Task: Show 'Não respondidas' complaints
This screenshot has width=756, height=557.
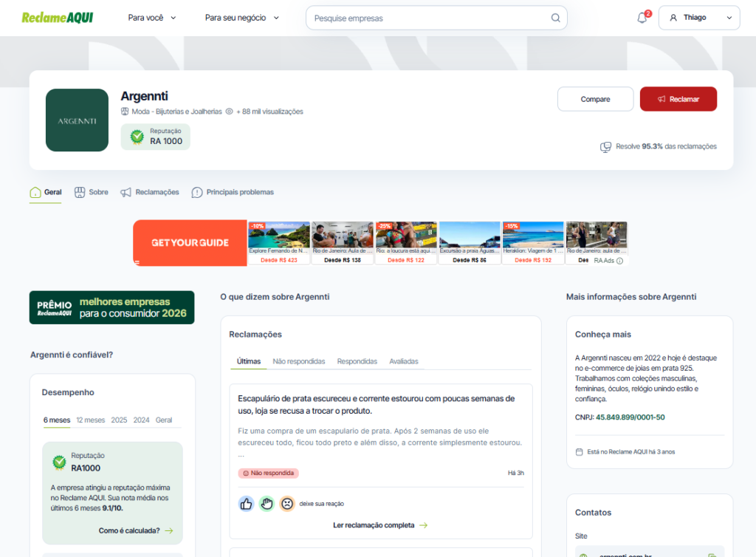Action: point(299,361)
